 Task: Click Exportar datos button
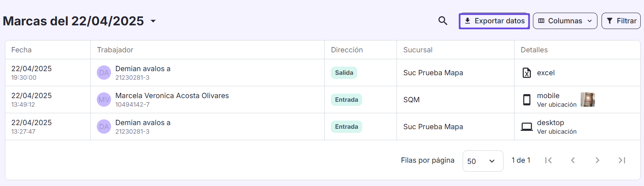pyautogui.click(x=495, y=21)
